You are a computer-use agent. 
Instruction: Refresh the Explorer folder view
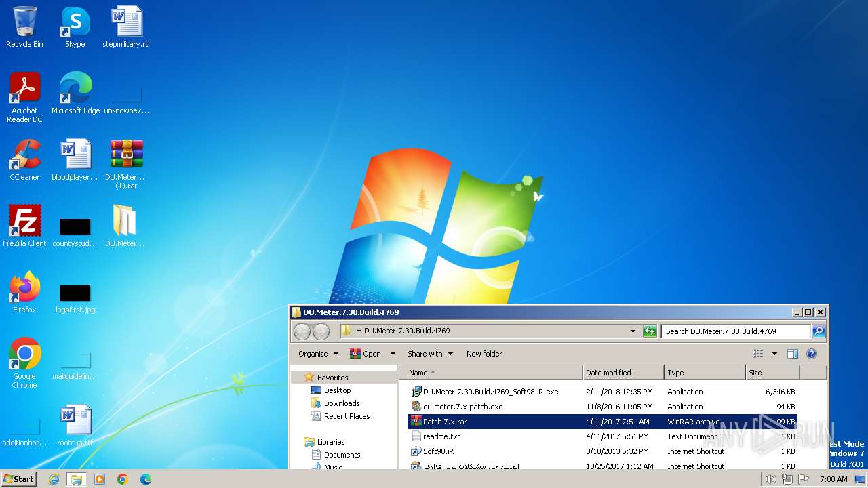650,331
